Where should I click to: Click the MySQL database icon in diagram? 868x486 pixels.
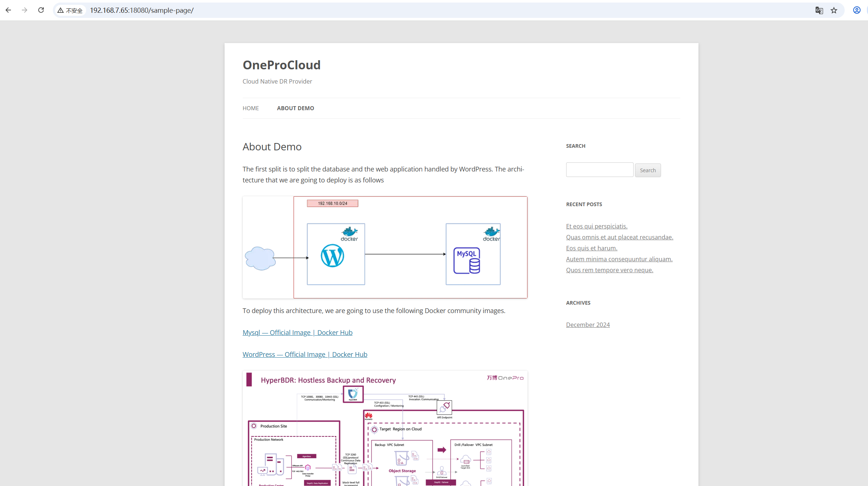pos(467,260)
